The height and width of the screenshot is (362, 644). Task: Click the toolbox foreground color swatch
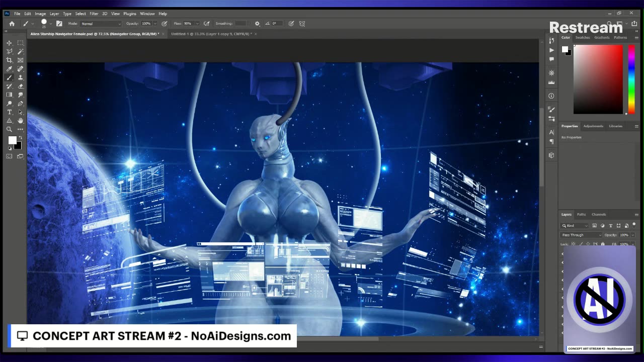(12, 140)
